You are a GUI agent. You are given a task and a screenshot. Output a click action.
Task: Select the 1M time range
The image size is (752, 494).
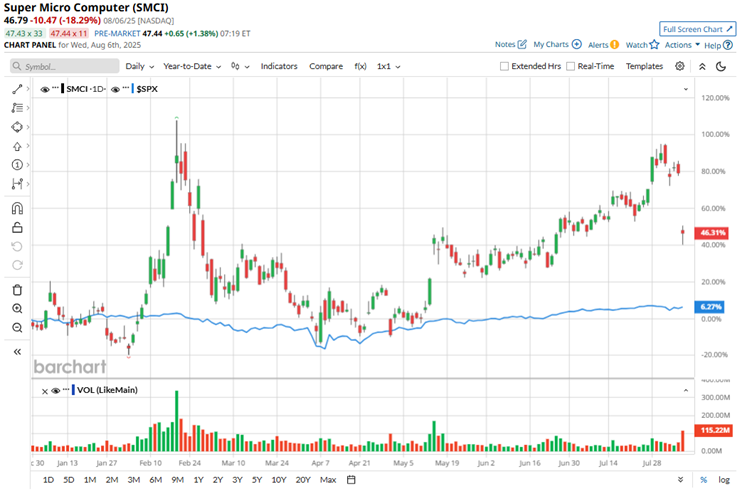(90, 480)
